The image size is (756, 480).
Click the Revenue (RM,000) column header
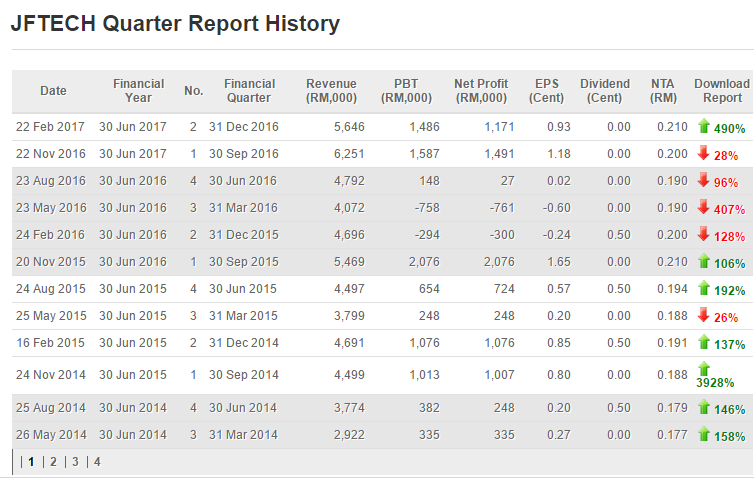(x=331, y=91)
